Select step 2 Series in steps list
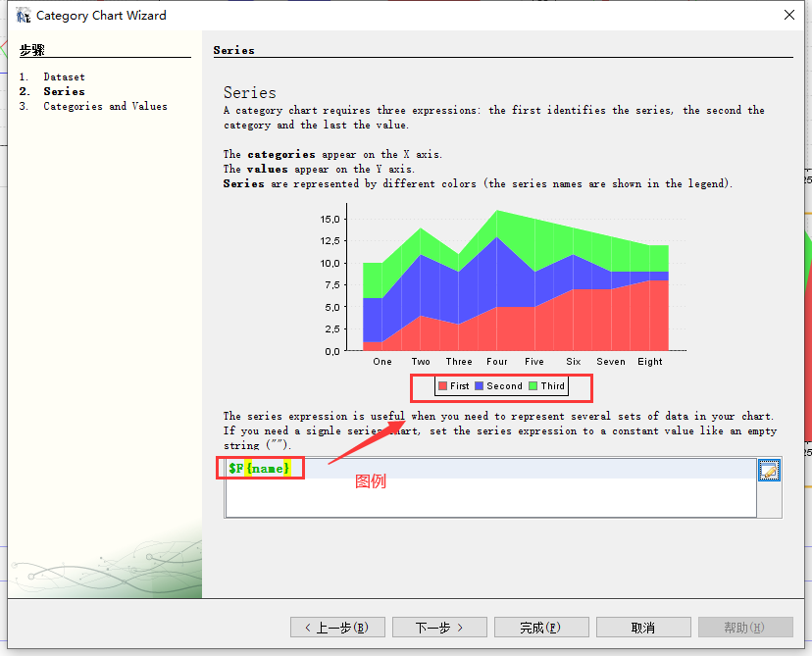Screen dimensions: 812x656 point(64,91)
